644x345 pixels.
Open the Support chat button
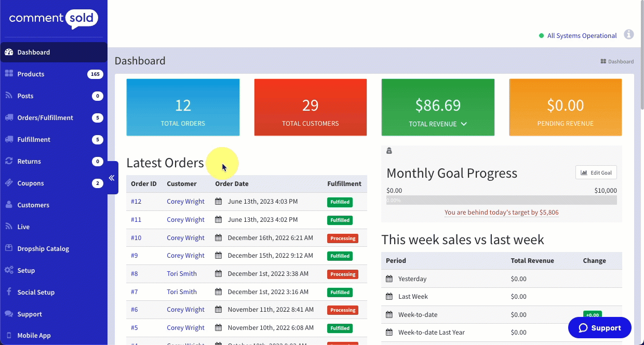point(599,328)
